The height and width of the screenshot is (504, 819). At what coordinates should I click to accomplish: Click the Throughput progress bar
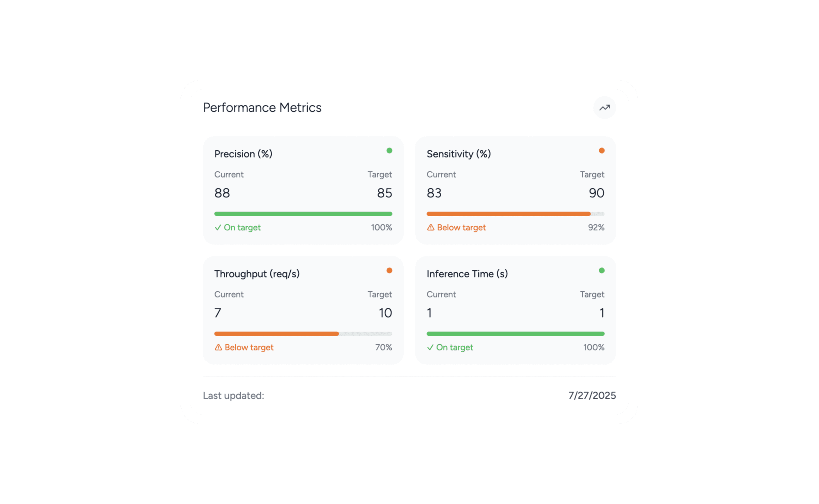[x=303, y=333]
